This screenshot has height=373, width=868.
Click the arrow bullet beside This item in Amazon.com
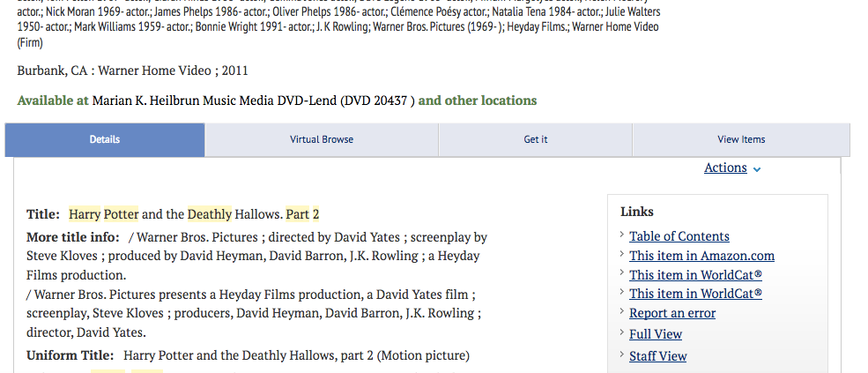tap(623, 254)
